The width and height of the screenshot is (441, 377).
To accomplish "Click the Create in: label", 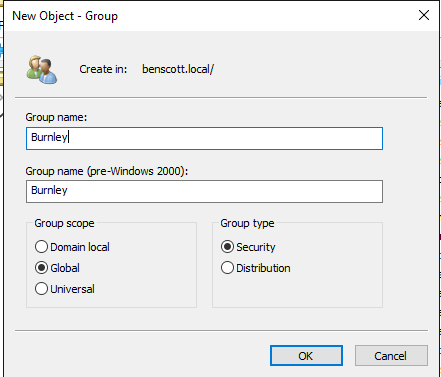I will coord(103,69).
